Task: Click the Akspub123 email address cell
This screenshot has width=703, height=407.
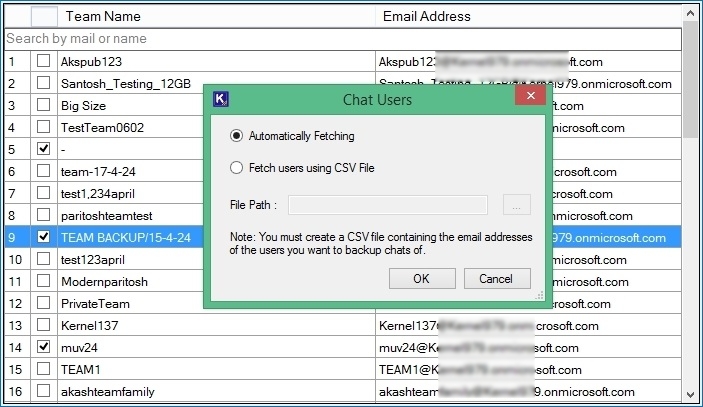Action: (x=529, y=61)
